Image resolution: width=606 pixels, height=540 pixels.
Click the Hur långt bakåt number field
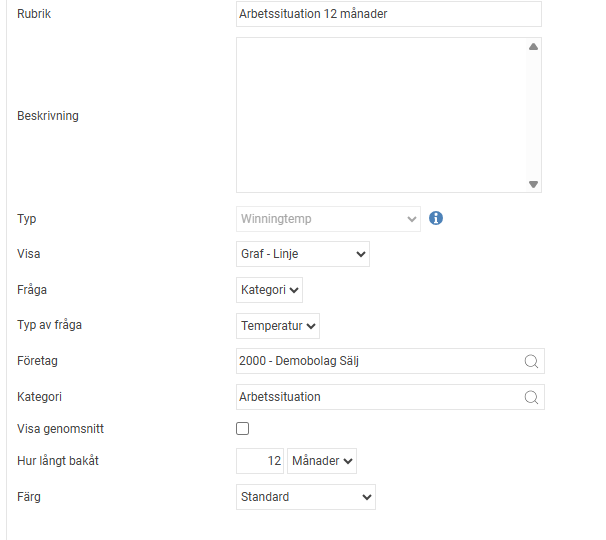tap(259, 461)
